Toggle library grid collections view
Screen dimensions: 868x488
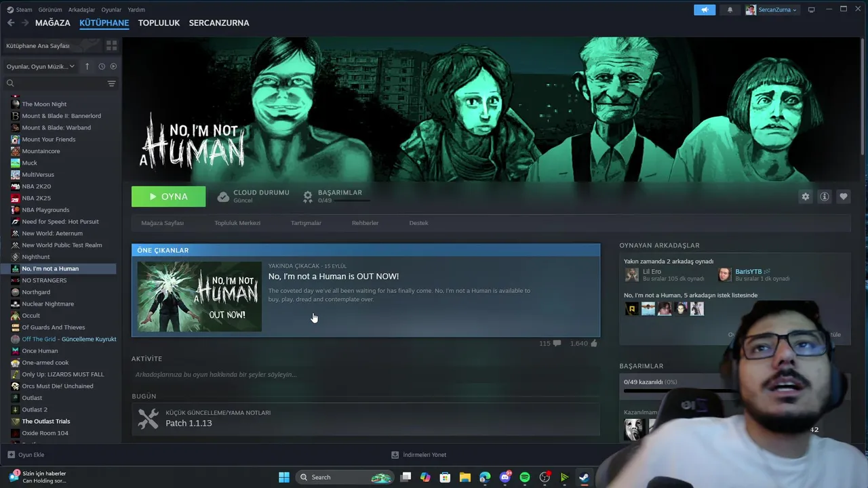pyautogui.click(x=111, y=45)
